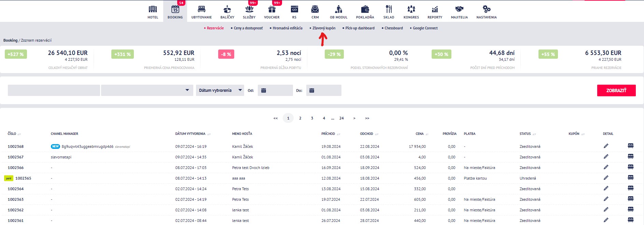The image size is (644, 225).
Task: Click edit pencil for reservation 1002368
Action: 606,146
